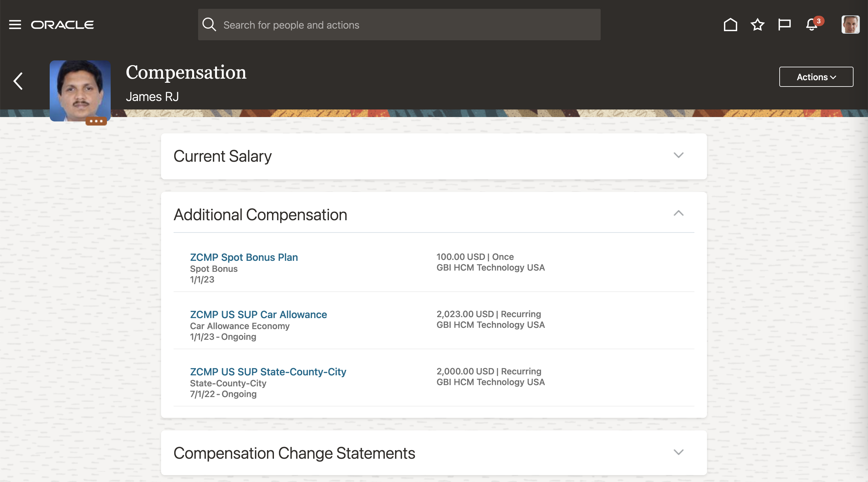
Task: Open orange ellipsis on James RJ photo
Action: (96, 121)
